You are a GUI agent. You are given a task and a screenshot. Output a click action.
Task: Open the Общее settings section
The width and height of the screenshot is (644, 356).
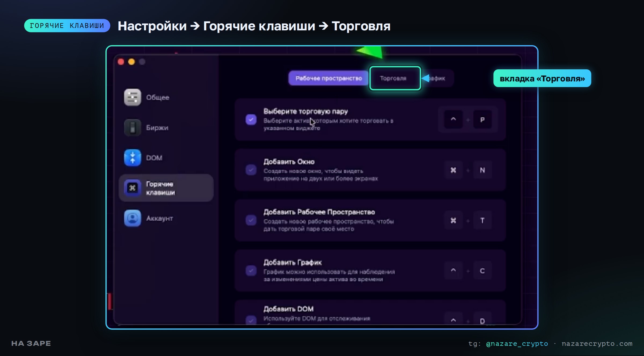pyautogui.click(x=166, y=97)
